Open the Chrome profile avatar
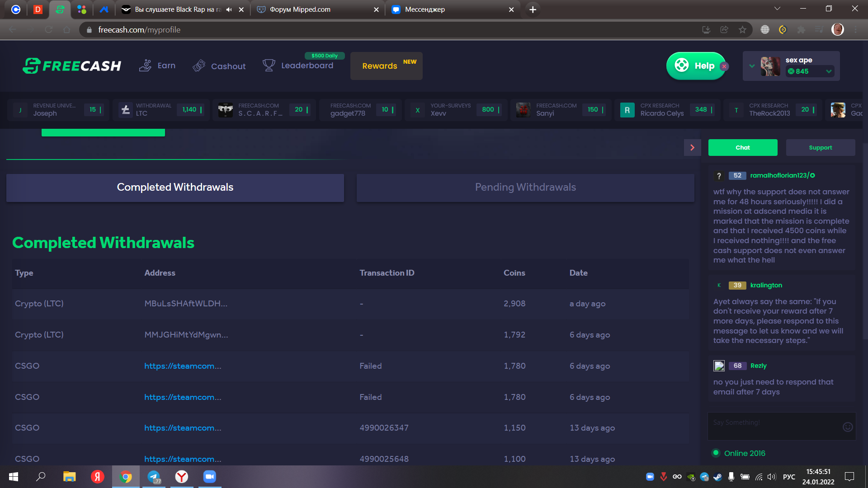868x488 pixels. tap(838, 30)
